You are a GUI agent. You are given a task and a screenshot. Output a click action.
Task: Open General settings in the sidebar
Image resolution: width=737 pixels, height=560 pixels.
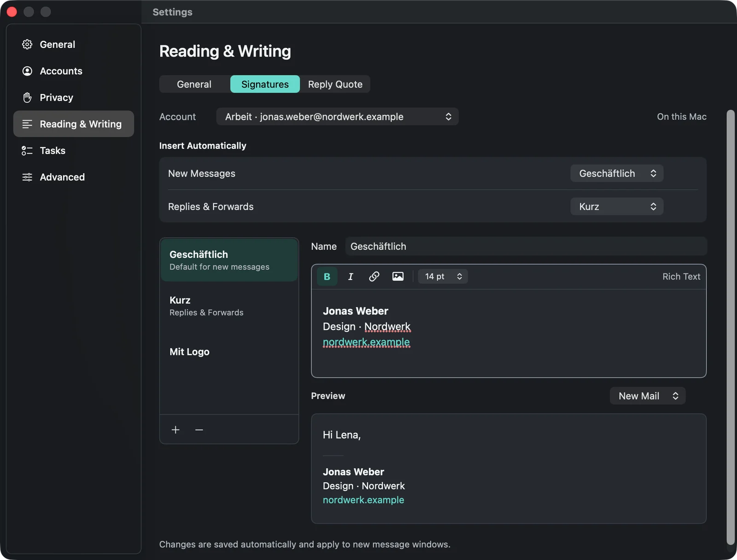[x=74, y=44]
